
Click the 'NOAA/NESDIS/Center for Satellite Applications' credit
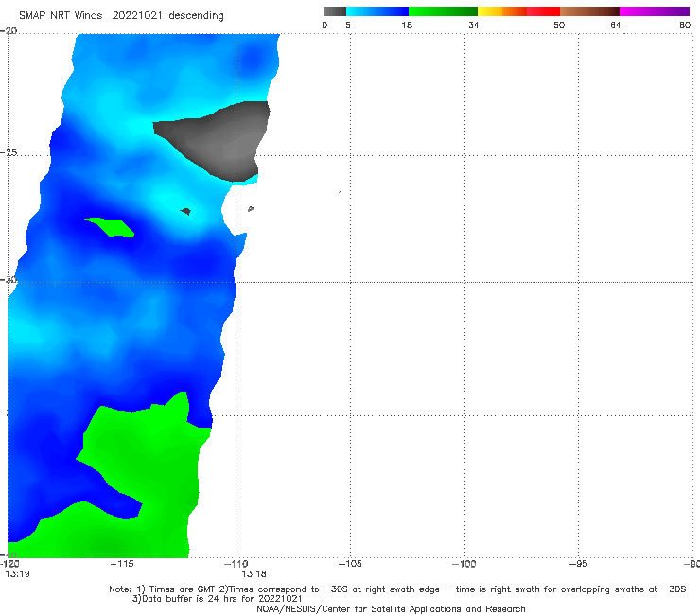click(391, 608)
